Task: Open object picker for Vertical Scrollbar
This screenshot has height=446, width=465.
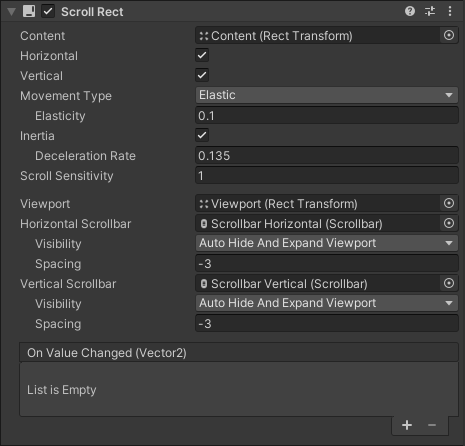Action: click(x=449, y=283)
